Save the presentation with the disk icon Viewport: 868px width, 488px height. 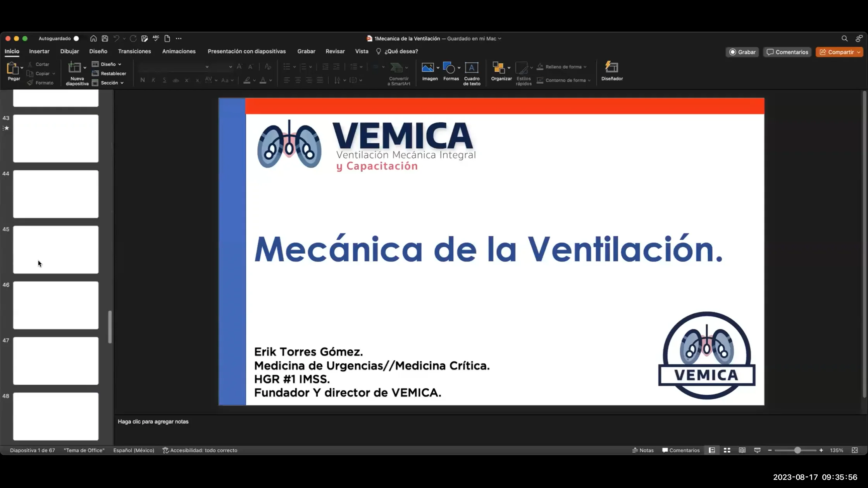(x=105, y=38)
